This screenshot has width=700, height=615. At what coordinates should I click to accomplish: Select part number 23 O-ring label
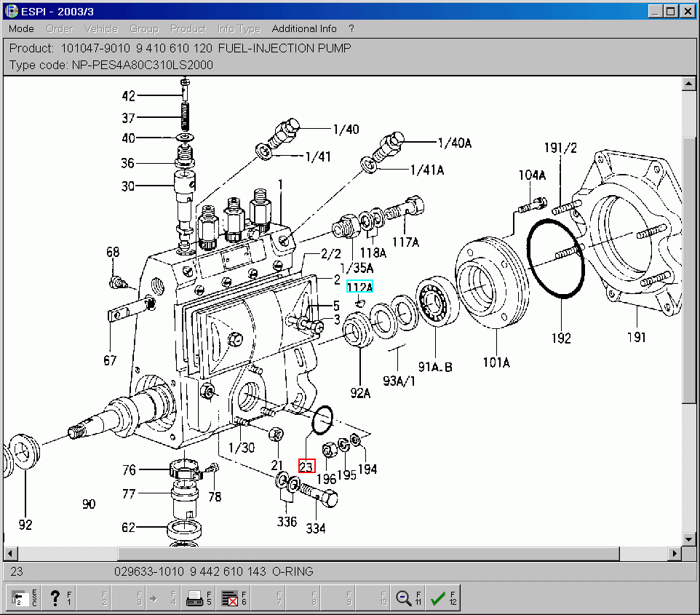click(306, 467)
